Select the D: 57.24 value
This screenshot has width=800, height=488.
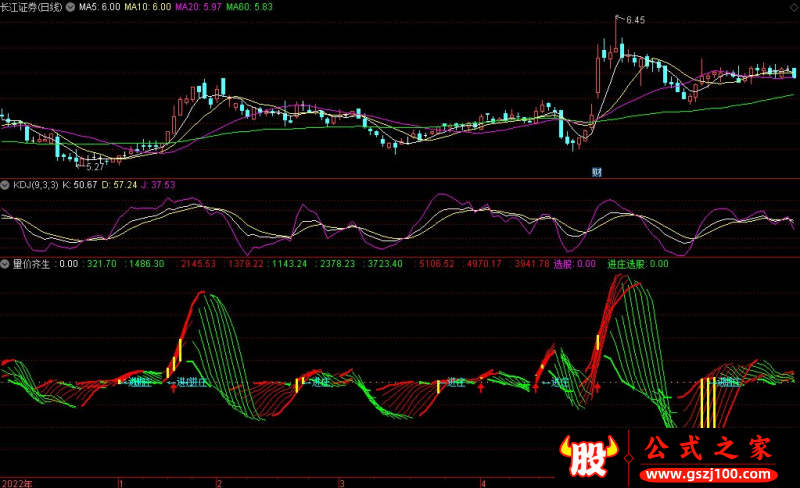point(119,185)
